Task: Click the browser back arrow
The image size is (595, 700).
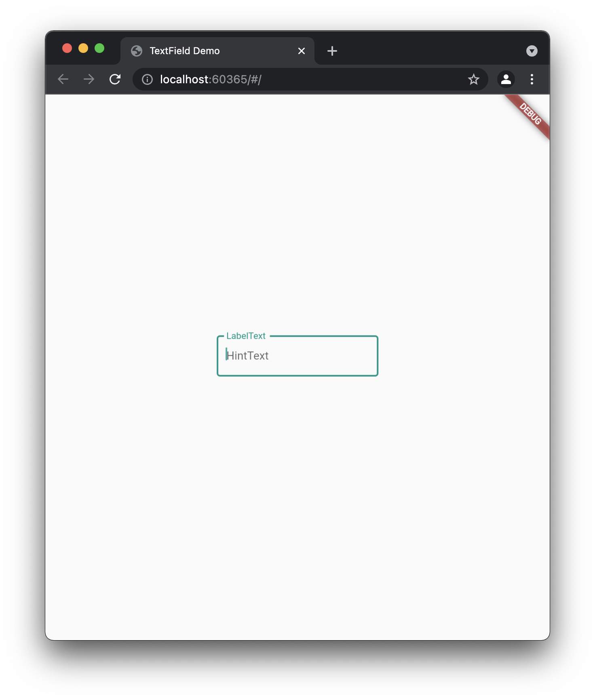Action: (63, 79)
